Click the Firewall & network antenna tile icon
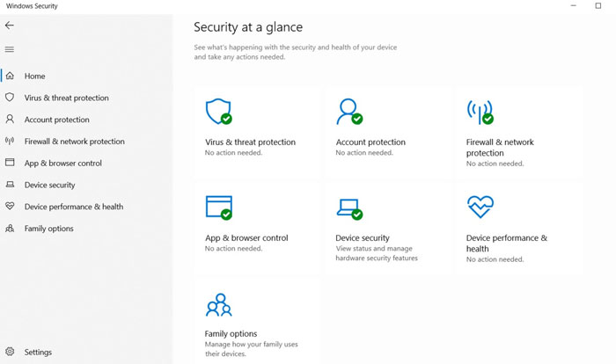616x364 pixels. point(479,112)
